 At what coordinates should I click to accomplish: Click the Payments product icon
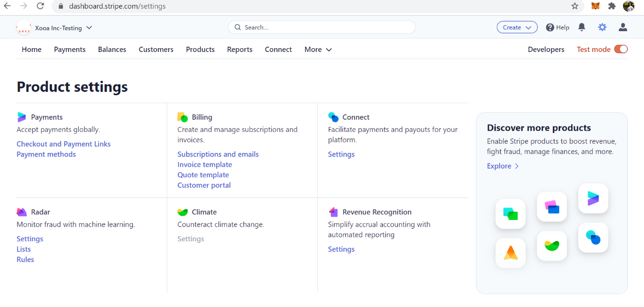click(22, 117)
